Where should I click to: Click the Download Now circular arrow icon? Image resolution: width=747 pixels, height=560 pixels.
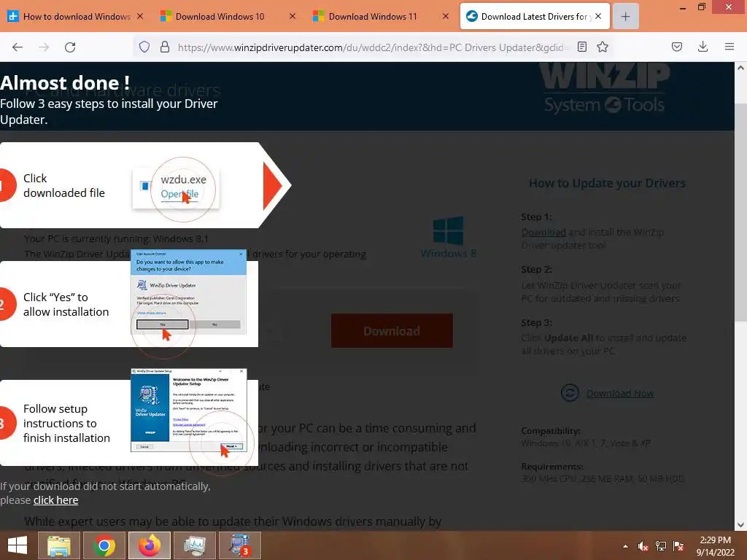(570, 393)
